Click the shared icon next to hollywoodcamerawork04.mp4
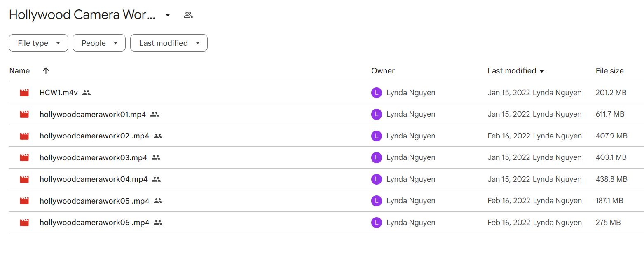Viewport: 644px width, 258px height. (x=156, y=179)
